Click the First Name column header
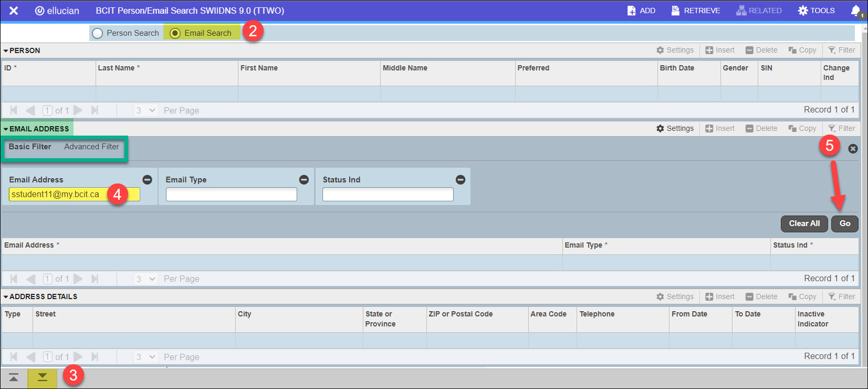This screenshot has width=868, height=389. tap(309, 73)
